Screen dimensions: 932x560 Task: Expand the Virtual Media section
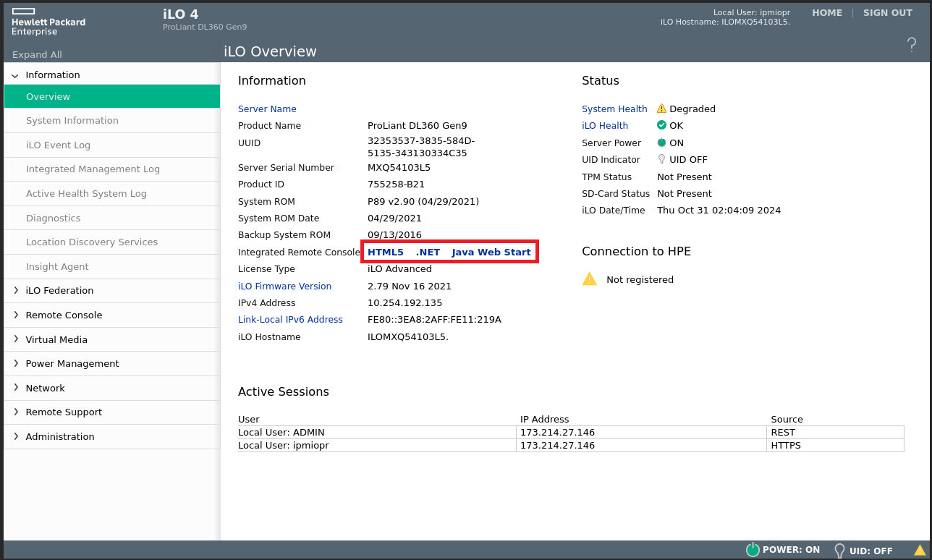point(15,339)
